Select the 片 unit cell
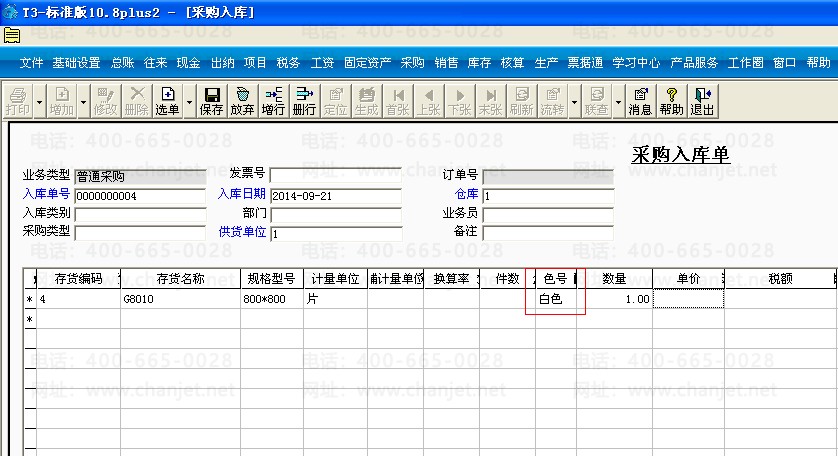 coord(336,299)
